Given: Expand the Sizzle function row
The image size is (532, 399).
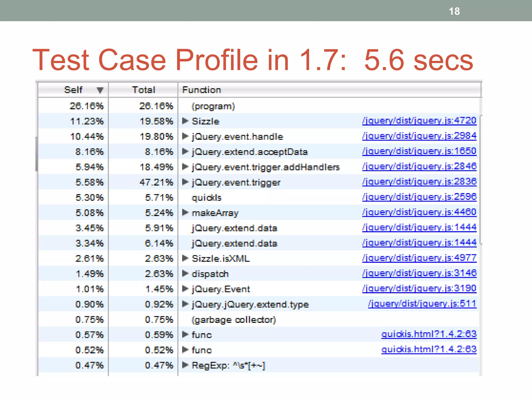Looking at the screenshot, I should coord(185,121).
